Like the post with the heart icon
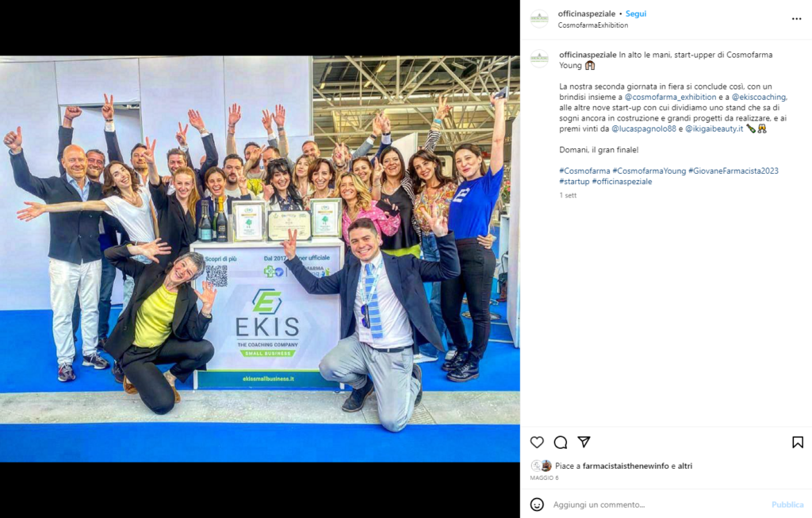The height and width of the screenshot is (518, 812). pyautogui.click(x=537, y=442)
